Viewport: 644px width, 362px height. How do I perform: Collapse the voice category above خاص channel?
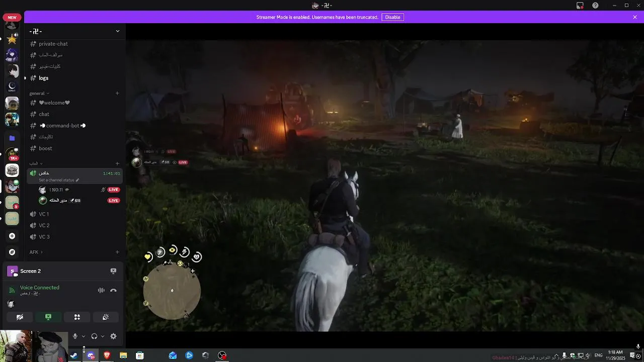tap(36, 163)
